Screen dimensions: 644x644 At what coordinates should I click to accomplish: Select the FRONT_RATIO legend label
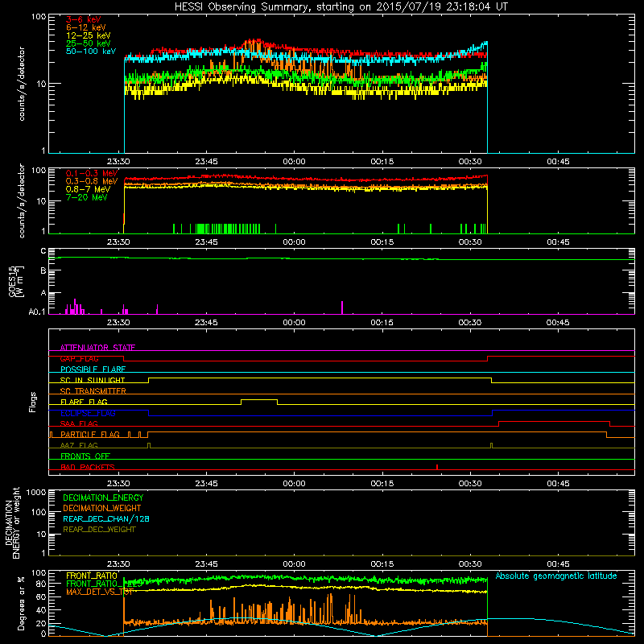click(92, 576)
